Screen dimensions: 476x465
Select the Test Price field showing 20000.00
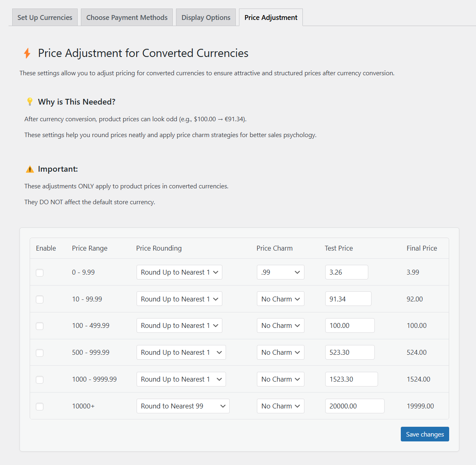pos(354,406)
